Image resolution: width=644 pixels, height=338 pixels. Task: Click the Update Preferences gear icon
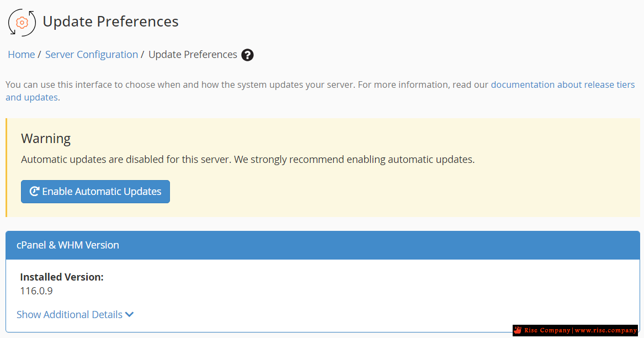tap(22, 22)
